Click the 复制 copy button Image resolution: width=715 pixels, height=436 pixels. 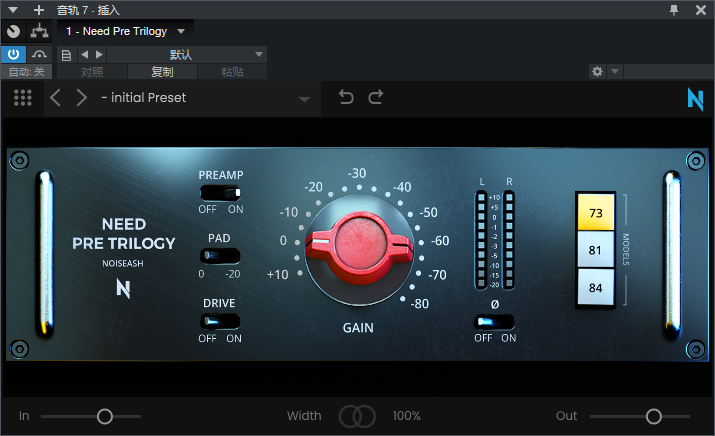(162, 72)
